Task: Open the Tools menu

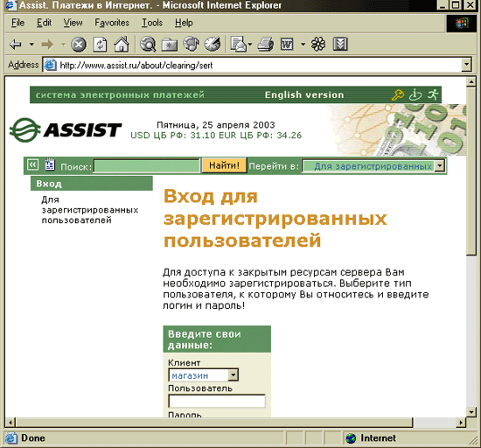Action: click(x=152, y=23)
